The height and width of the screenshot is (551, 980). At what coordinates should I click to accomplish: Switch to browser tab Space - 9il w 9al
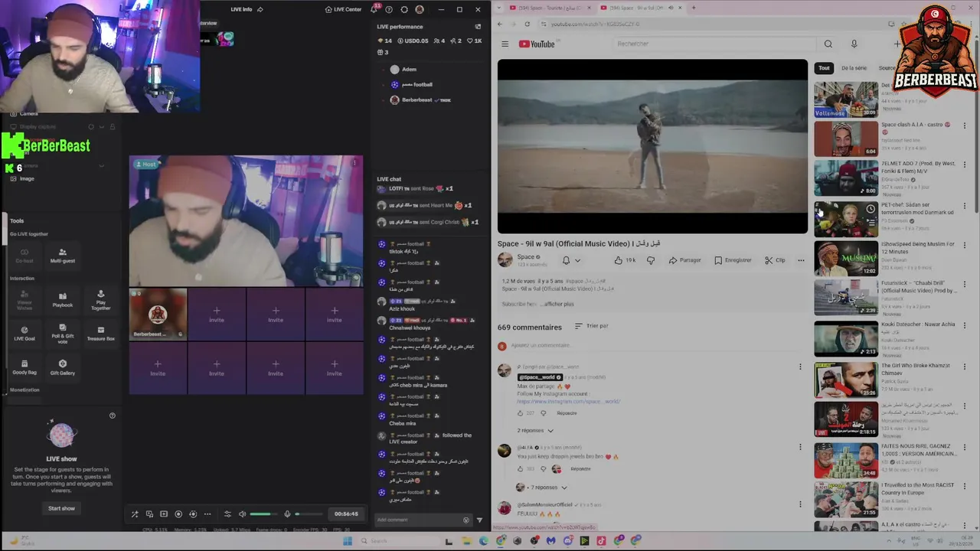(x=639, y=8)
